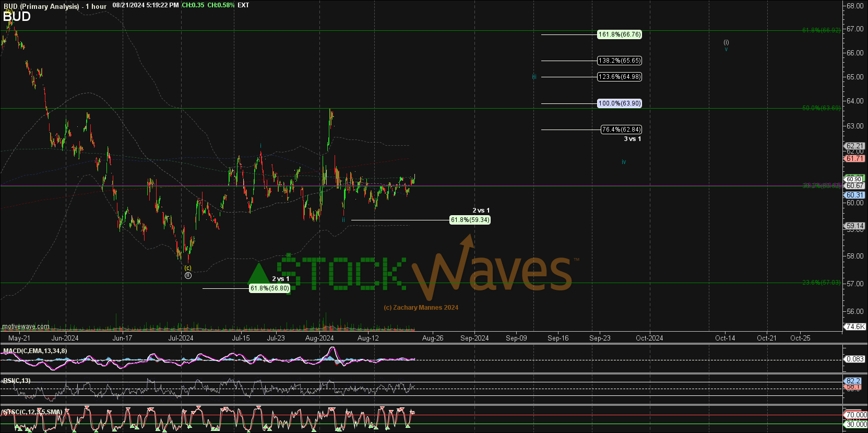Image resolution: width=868 pixels, height=433 pixels.
Task: Select the 138.2%(65.65) extension label
Action: pyautogui.click(x=620, y=61)
